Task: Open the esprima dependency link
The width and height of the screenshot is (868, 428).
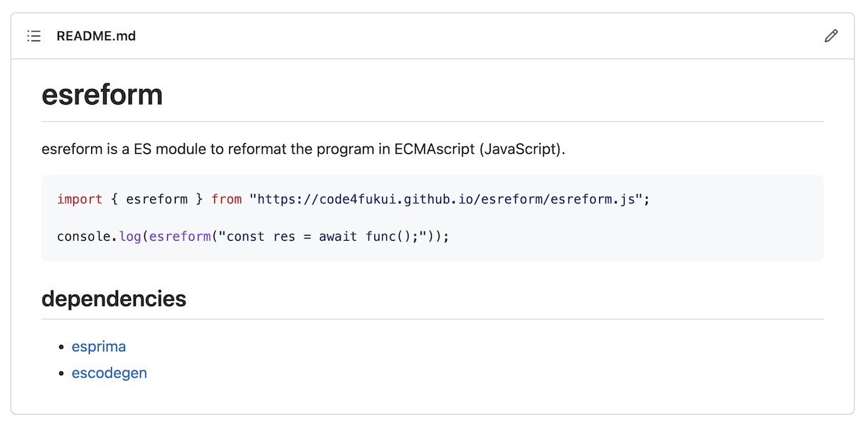Action: [x=99, y=347]
